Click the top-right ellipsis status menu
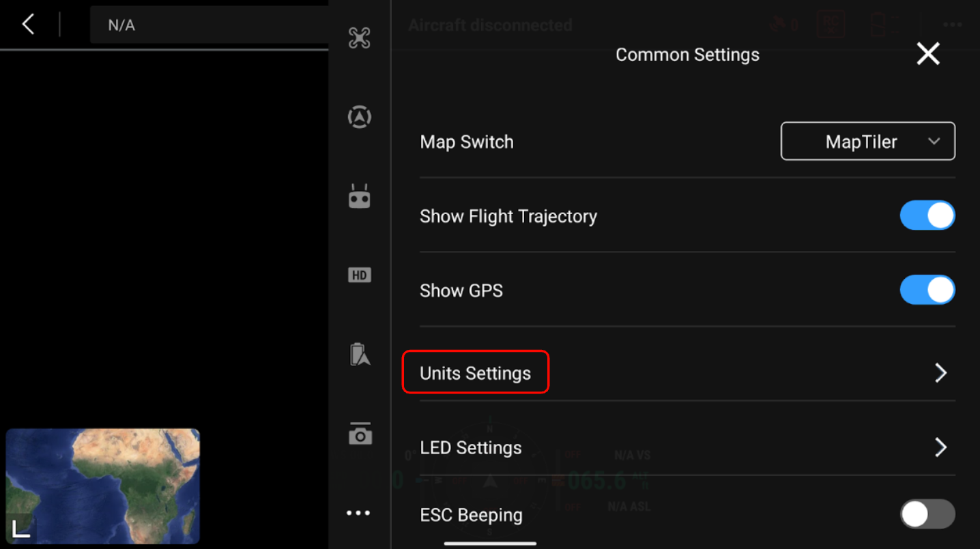Viewport: 980px width, 549px height. click(952, 24)
